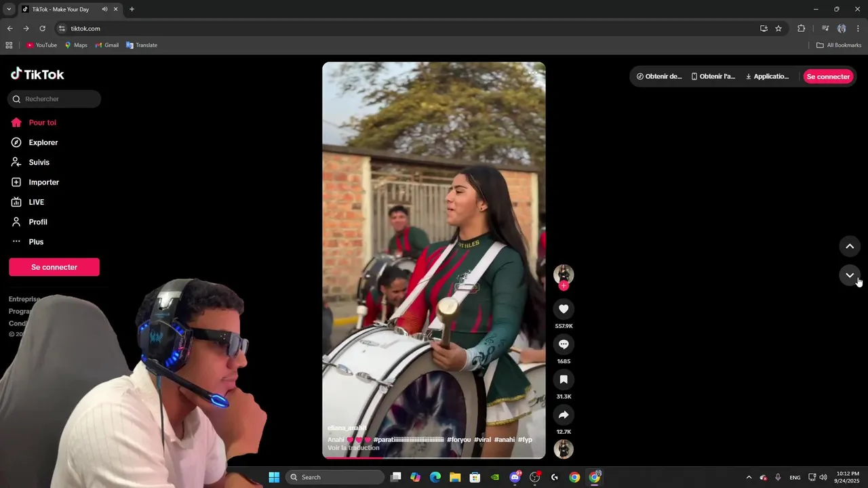Install app icon in address bar

764,28
